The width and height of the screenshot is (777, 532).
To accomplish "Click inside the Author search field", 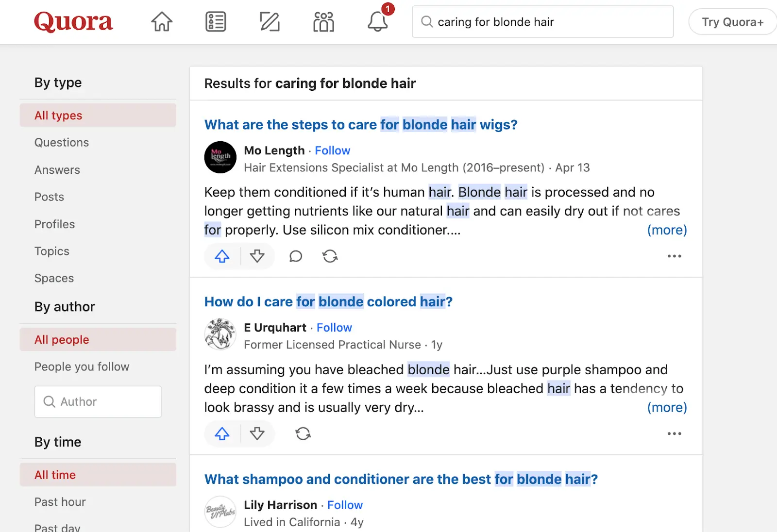I will tap(97, 401).
